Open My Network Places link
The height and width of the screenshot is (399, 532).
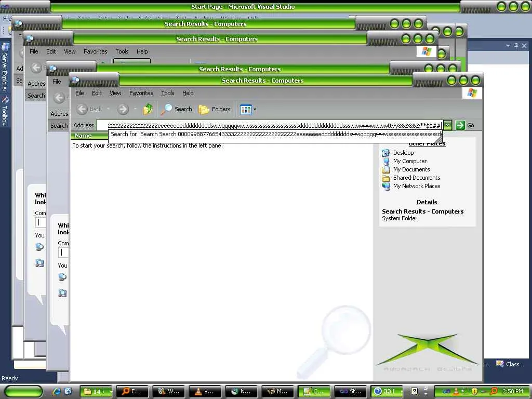point(417,186)
